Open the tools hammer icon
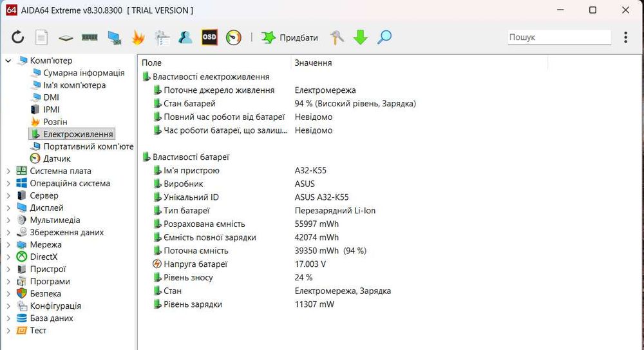Screen dimensions: 644x350 [337, 37]
